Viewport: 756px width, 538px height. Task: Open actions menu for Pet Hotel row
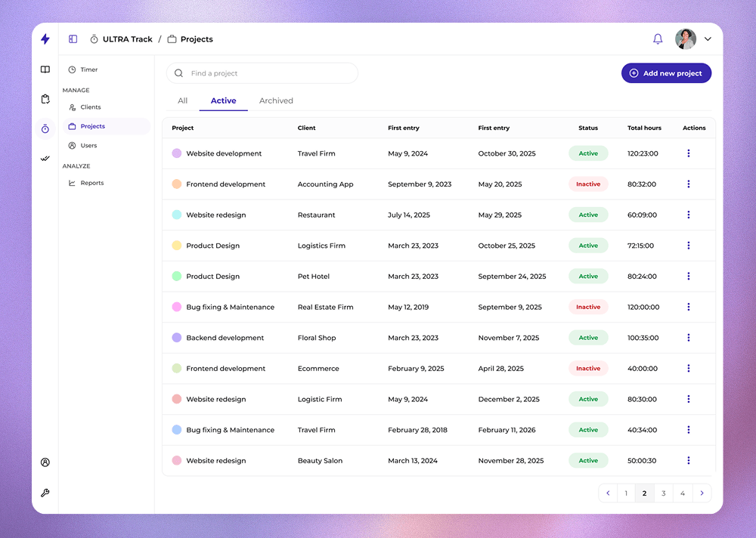pyautogui.click(x=689, y=277)
